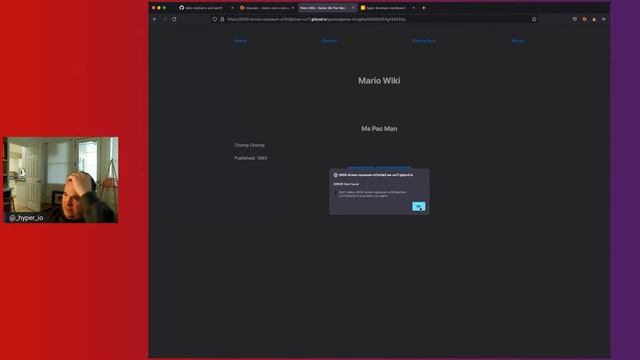Image resolution: width=640 pixels, height=360 pixels.
Task: Close the Mario Wiki tab
Action: click(353, 8)
